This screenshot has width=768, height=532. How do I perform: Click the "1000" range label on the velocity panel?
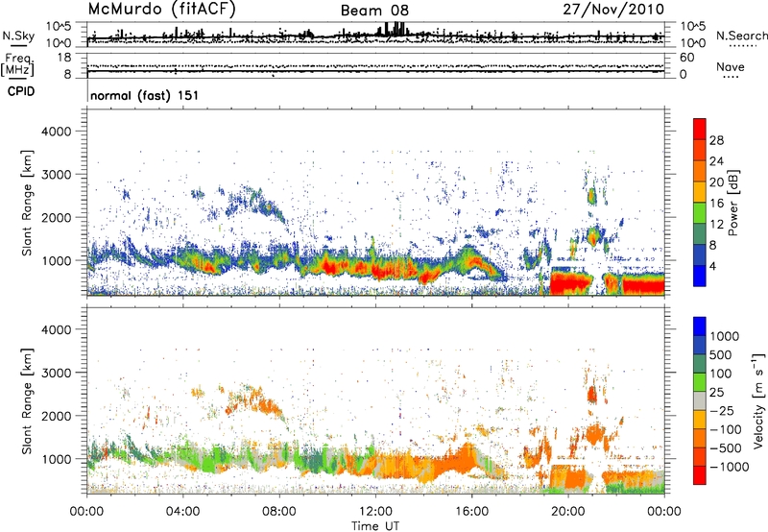[56, 459]
